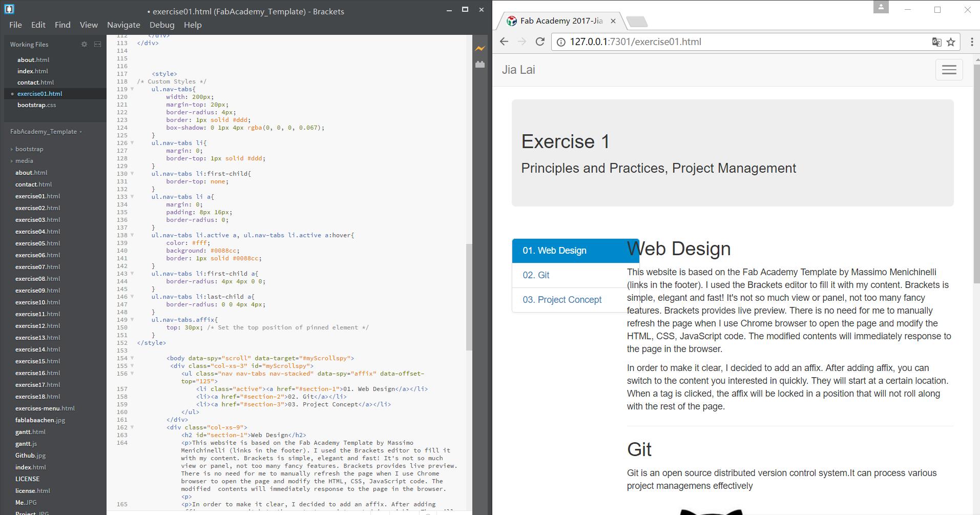The height and width of the screenshot is (515, 980).
Task: Open the Extension Manager brick icon
Action: (x=479, y=65)
